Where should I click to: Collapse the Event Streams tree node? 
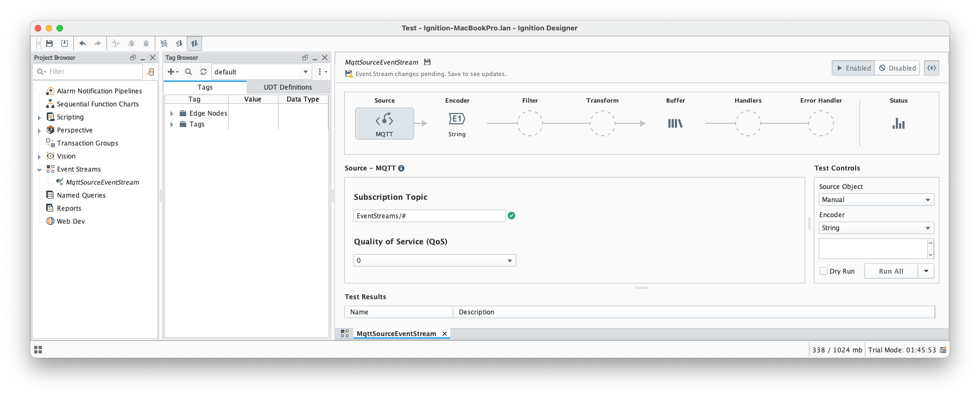(39, 169)
